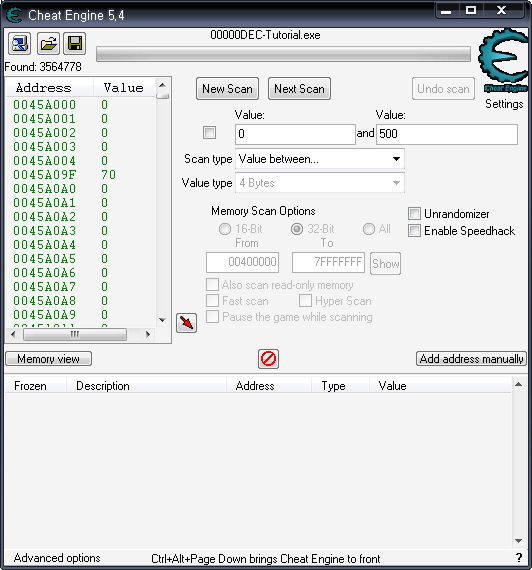Tick Also scan read-only memory
This screenshot has height=570, width=532.
[x=212, y=285]
